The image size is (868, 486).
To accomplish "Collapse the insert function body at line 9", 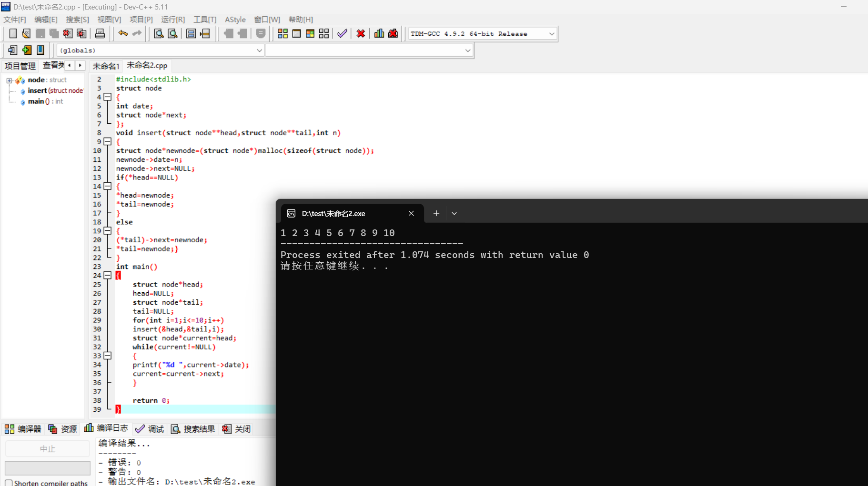I will [x=108, y=141].
